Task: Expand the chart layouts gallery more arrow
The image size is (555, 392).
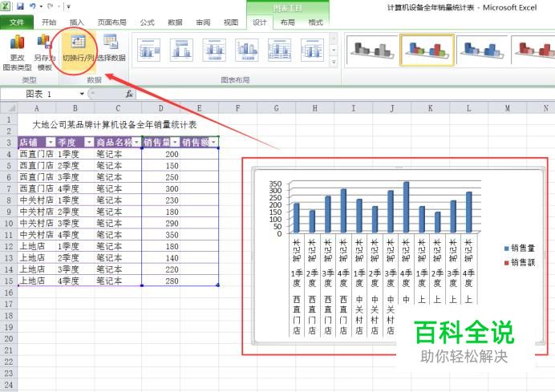Action: click(334, 63)
